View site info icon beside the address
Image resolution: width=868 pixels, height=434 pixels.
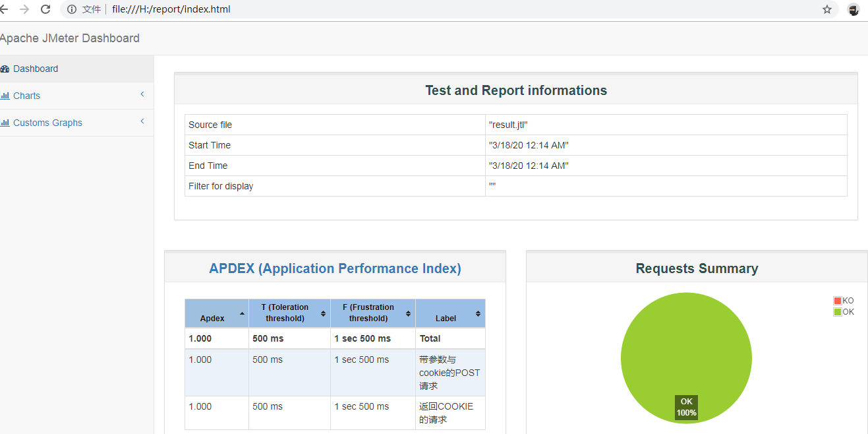pyautogui.click(x=72, y=9)
